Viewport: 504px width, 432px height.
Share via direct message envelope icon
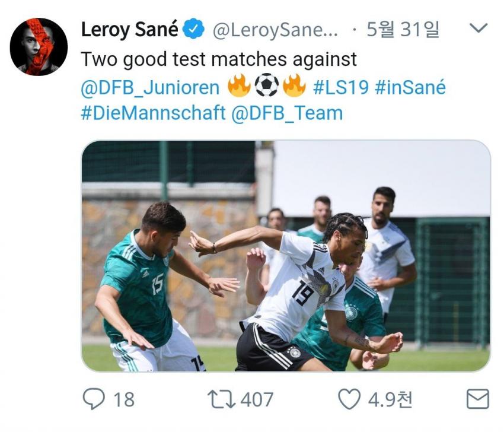pos(478,399)
